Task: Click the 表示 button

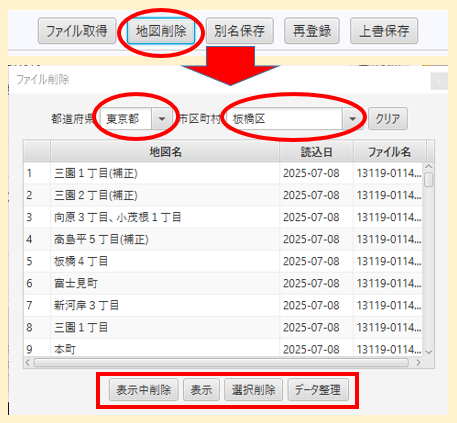Action: (x=201, y=390)
